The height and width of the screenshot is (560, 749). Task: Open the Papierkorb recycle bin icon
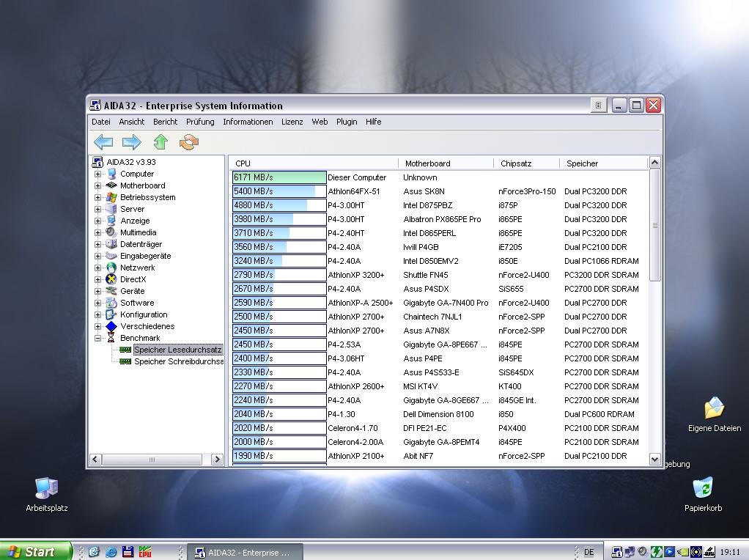[703, 487]
